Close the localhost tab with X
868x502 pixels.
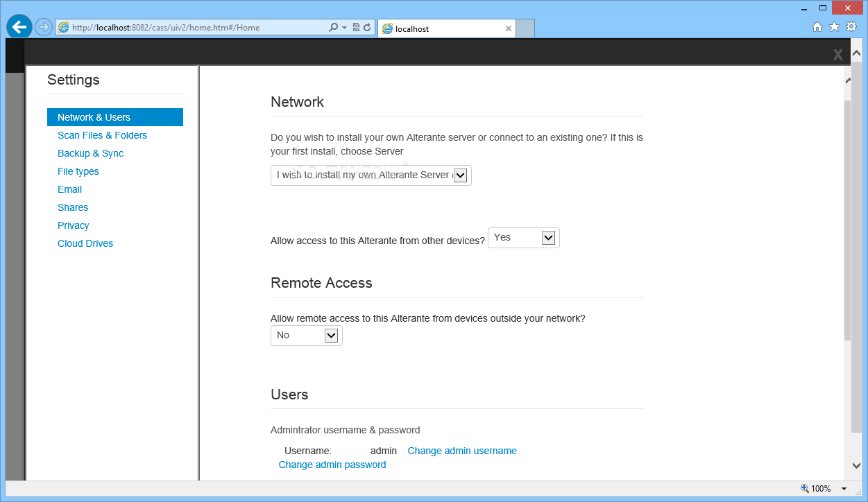(509, 29)
